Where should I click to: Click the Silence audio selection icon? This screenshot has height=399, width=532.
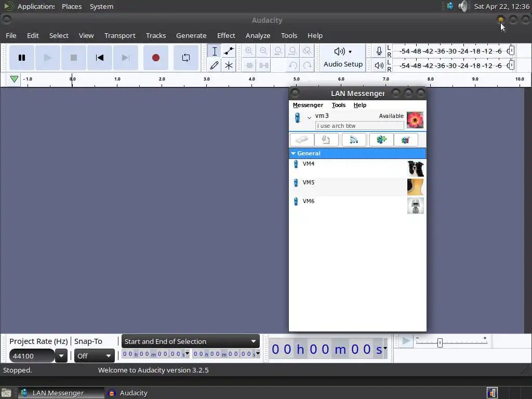[x=263, y=65]
